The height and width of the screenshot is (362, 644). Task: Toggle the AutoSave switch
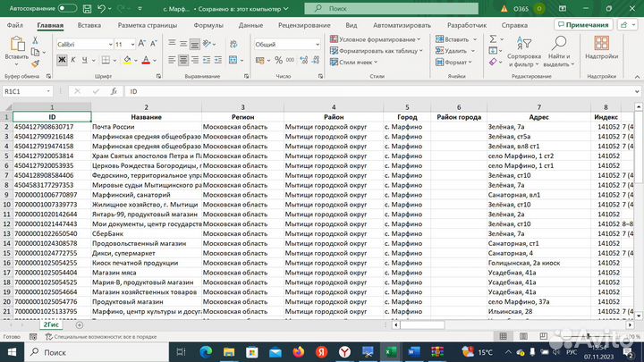click(67, 8)
